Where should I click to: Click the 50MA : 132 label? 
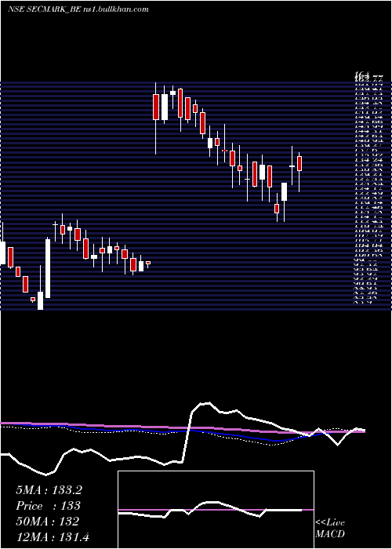pos(47,522)
